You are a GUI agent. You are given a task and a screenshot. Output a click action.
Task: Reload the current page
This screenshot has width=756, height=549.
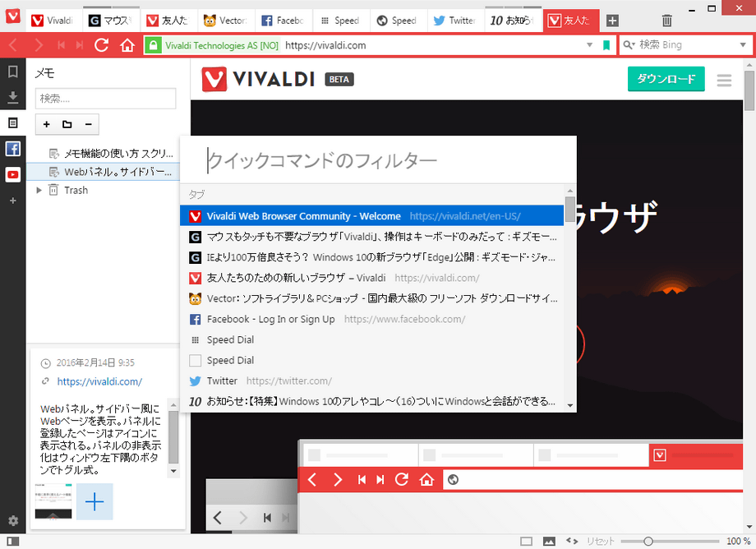pos(101,45)
